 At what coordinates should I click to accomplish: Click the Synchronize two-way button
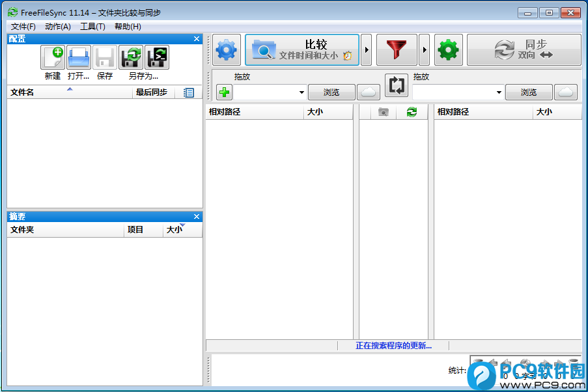click(524, 50)
